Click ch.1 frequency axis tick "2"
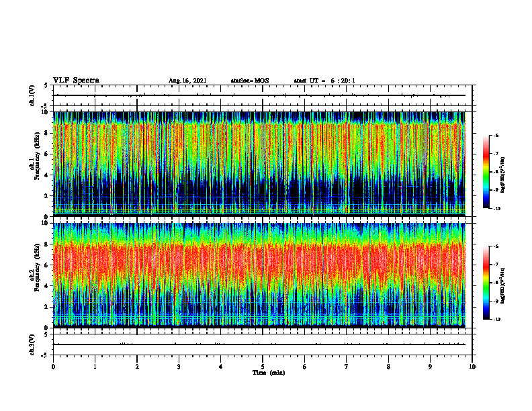532x411 pixels. tap(47, 195)
